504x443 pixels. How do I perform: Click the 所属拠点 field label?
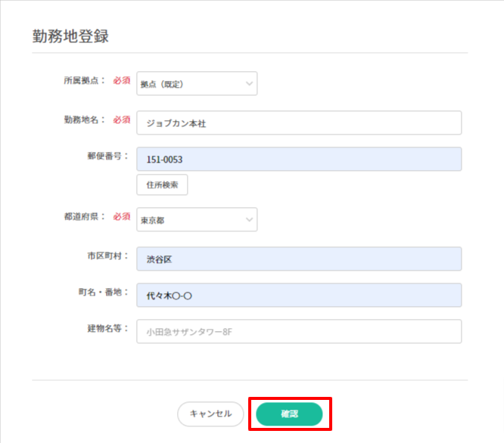[x=86, y=80]
